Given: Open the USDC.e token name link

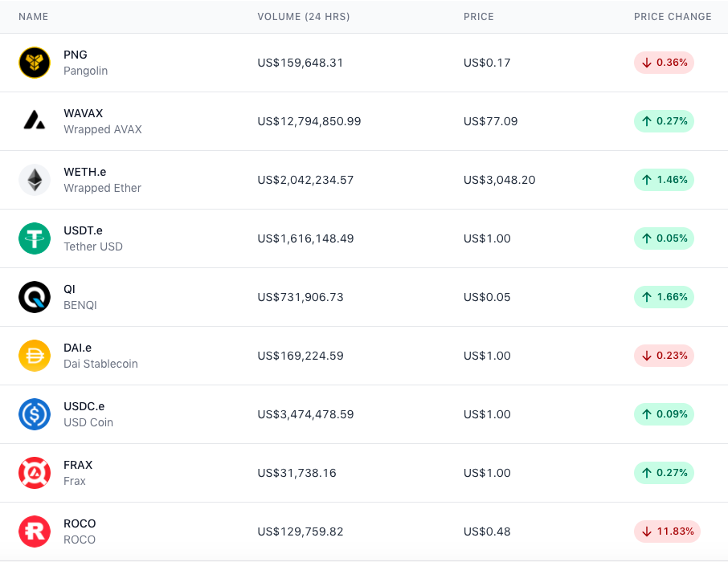Looking at the screenshot, I should pyautogui.click(x=84, y=406).
